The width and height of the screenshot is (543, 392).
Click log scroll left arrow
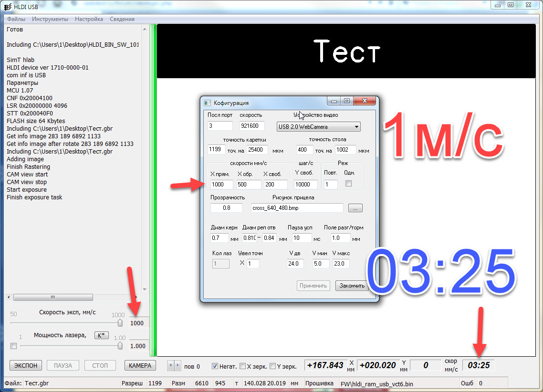pyautogui.click(x=9, y=297)
